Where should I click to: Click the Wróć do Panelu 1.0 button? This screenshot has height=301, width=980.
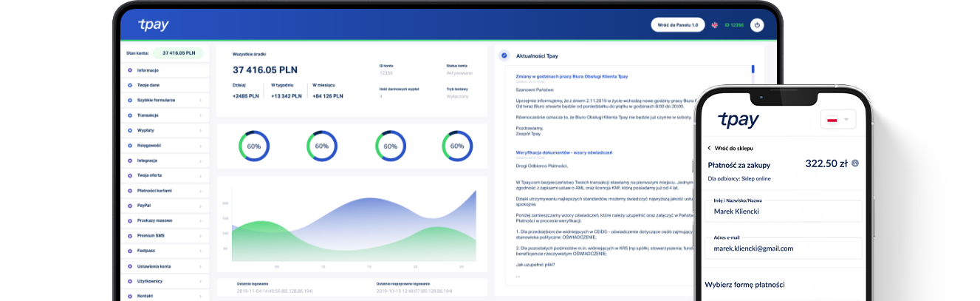point(678,25)
